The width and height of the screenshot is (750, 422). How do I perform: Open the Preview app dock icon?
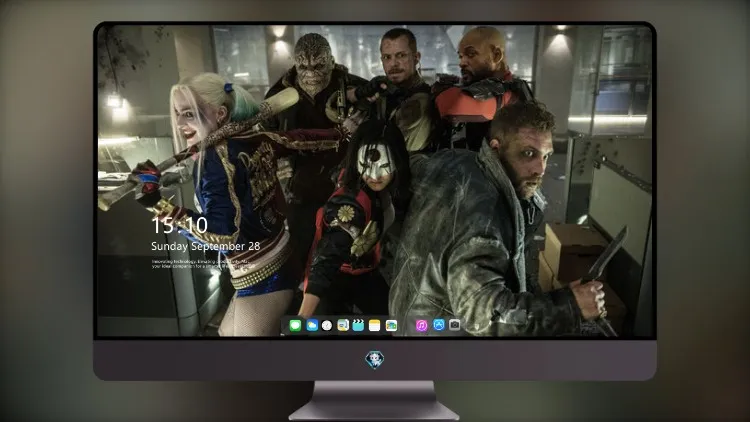point(342,325)
